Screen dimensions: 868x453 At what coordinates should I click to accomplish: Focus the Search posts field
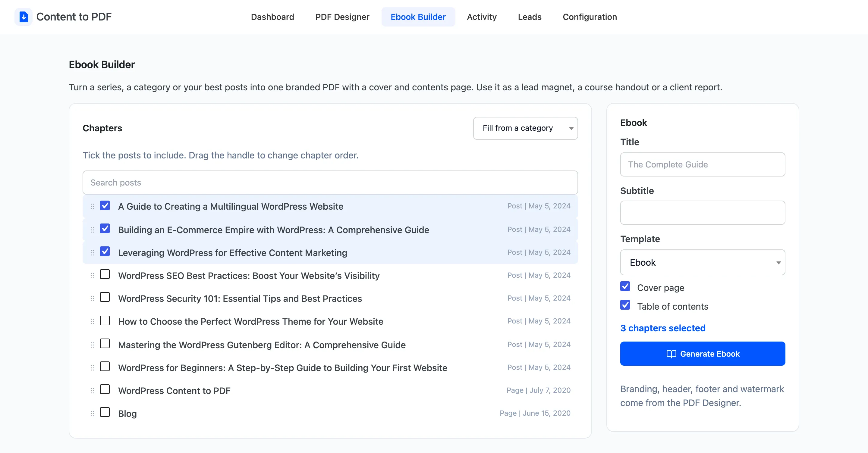point(330,183)
